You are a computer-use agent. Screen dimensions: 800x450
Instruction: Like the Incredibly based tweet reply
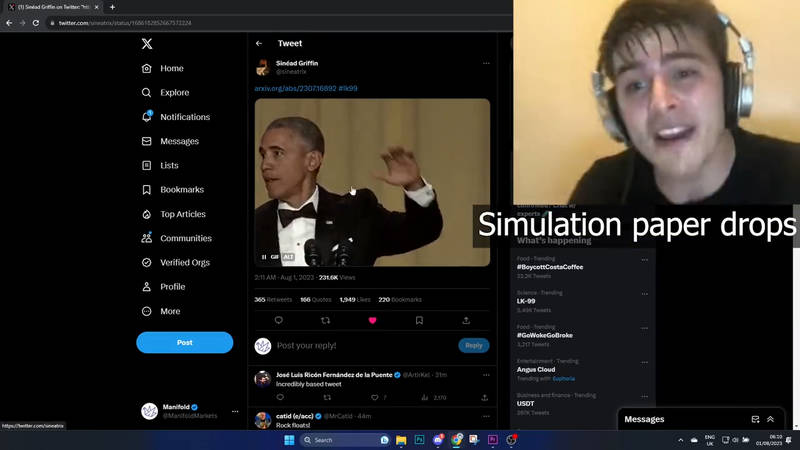(374, 397)
